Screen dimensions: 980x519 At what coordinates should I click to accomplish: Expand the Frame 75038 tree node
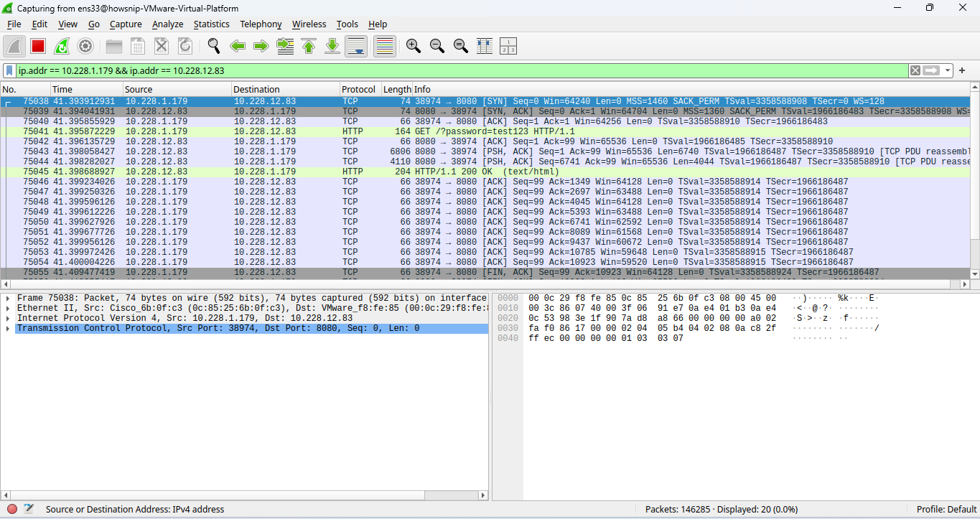pos(7,298)
